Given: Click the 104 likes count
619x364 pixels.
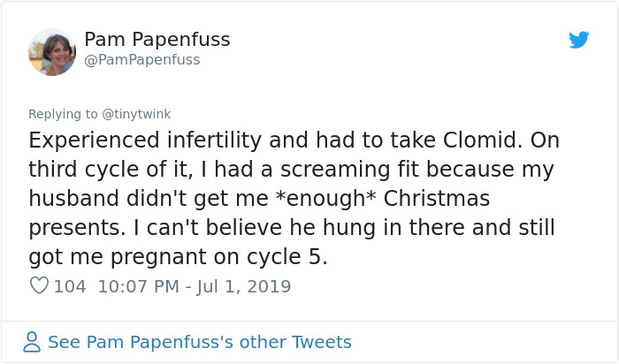Looking at the screenshot, I should tap(70, 286).
